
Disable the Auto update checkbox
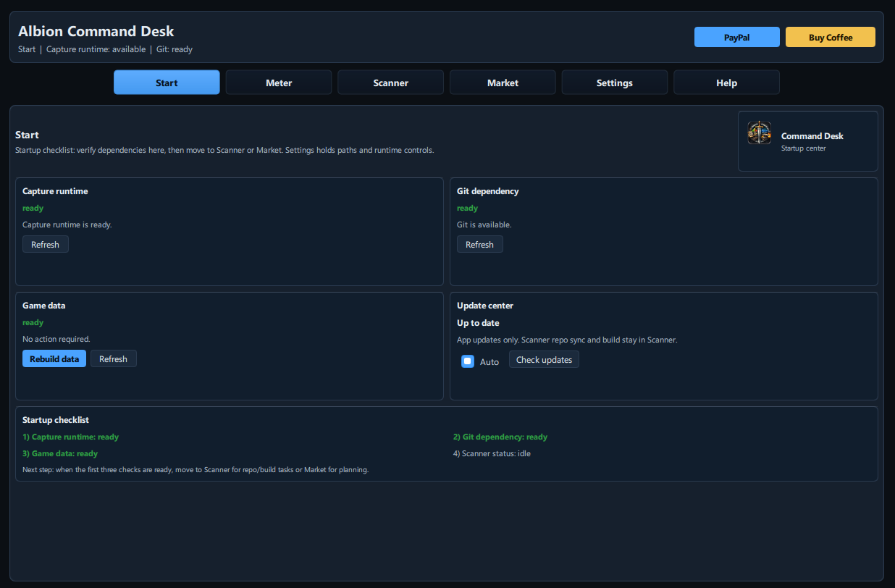click(467, 361)
